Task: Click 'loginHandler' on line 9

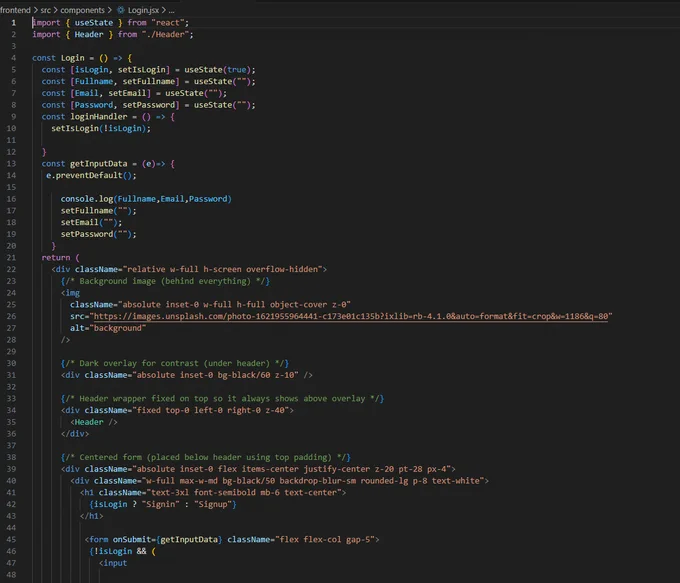Action: 99,116
